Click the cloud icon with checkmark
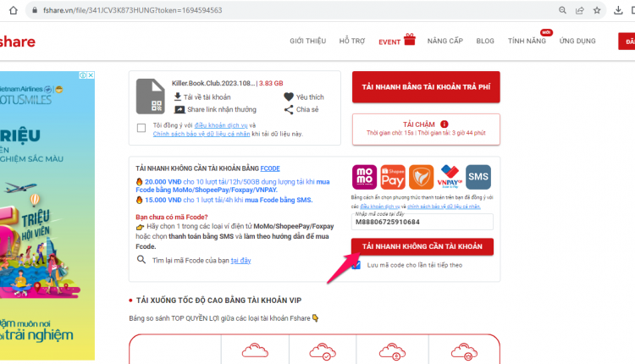The width and height of the screenshot is (635, 364). pyautogui.click(x=323, y=351)
